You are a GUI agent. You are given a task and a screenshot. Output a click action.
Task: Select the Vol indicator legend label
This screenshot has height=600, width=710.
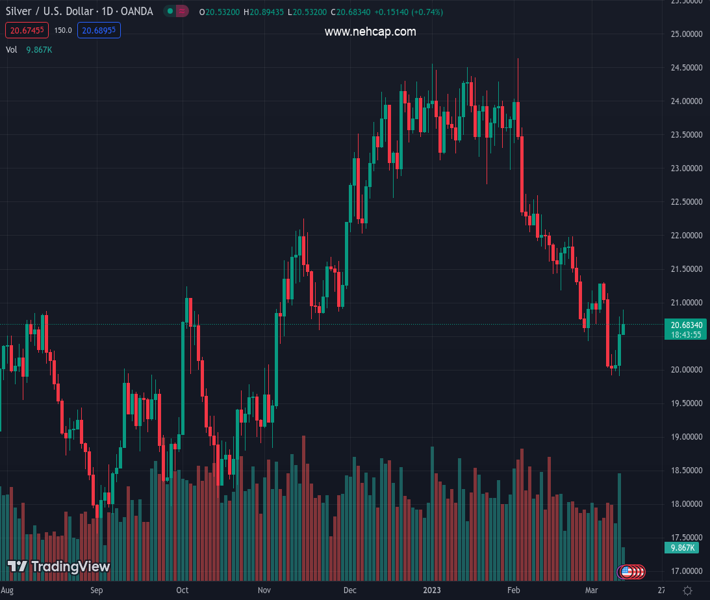11,49
